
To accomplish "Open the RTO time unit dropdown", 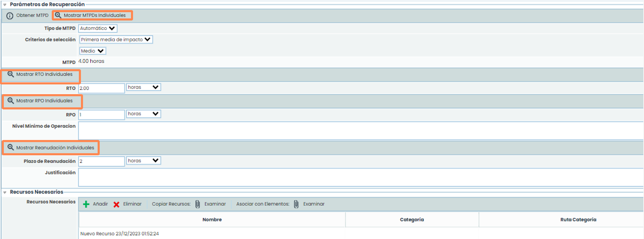I will (143, 87).
